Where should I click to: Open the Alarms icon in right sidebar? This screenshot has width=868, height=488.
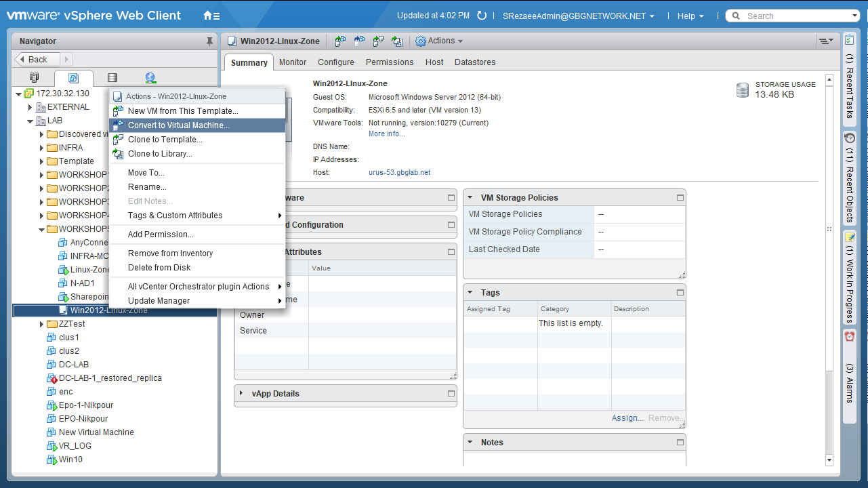click(850, 337)
